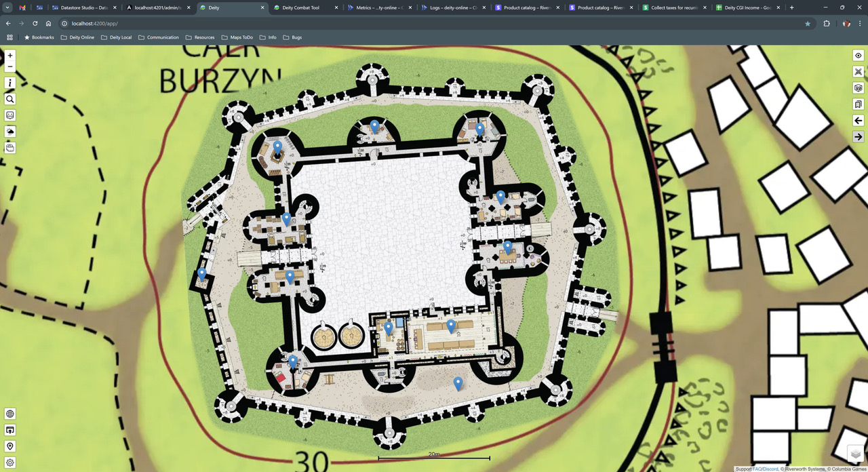Open the NPC chat face icon
This screenshot has width=868, height=472.
click(x=10, y=115)
